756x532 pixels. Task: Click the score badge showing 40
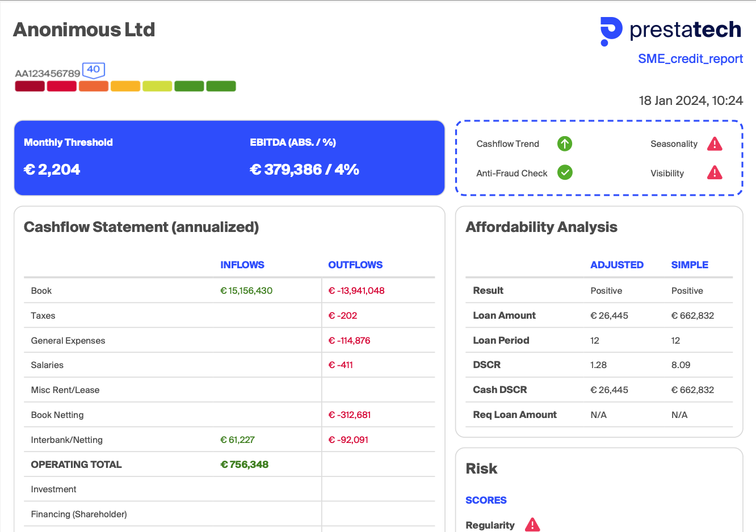(x=94, y=70)
